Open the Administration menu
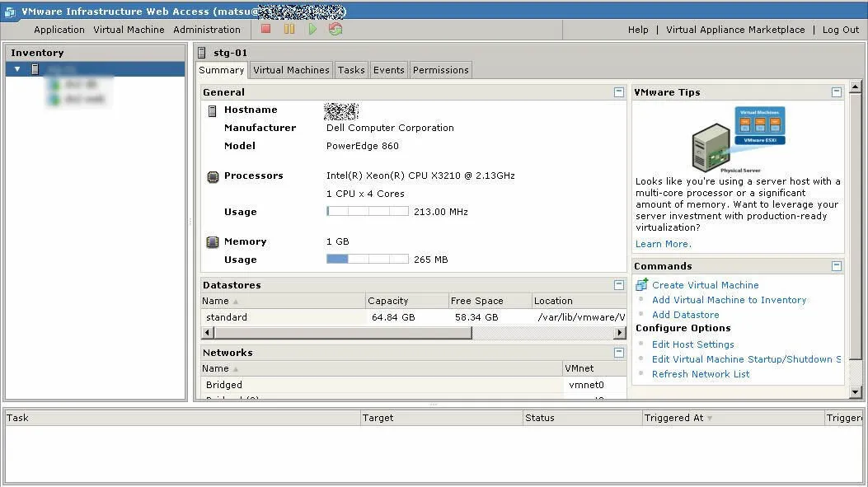This screenshot has width=868, height=487. (x=206, y=30)
